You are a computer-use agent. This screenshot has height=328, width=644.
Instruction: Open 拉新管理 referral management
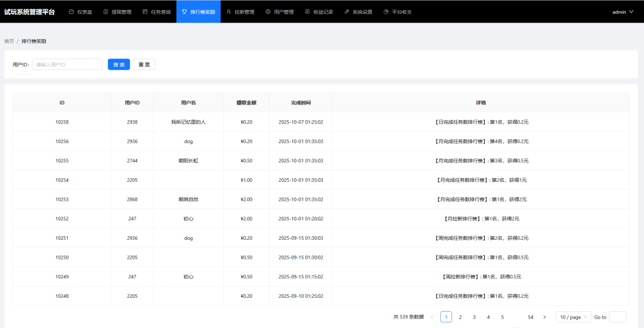[x=240, y=12]
